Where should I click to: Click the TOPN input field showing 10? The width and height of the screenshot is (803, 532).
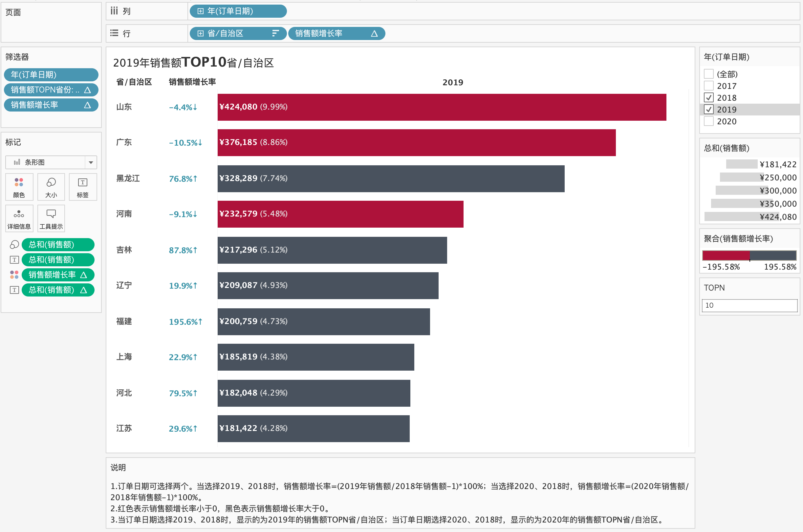pos(750,305)
